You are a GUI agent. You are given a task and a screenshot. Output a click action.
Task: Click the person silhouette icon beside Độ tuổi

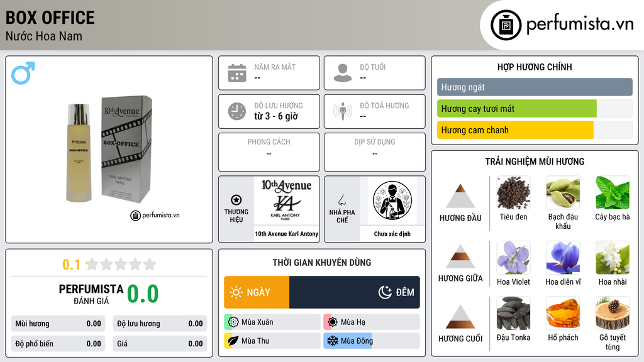(343, 73)
